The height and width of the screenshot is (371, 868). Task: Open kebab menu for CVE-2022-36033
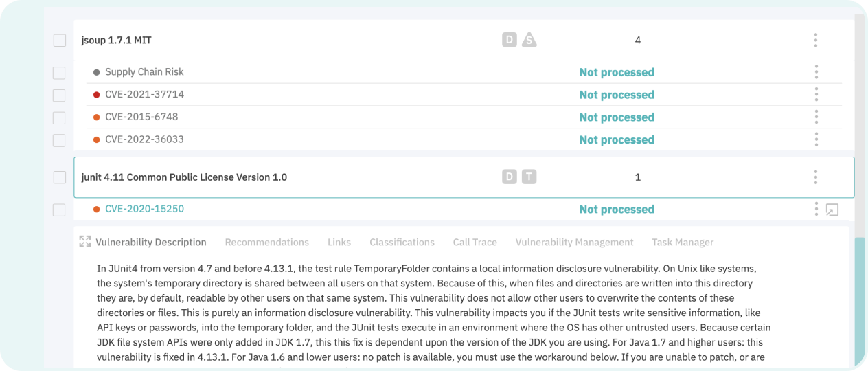(x=816, y=139)
